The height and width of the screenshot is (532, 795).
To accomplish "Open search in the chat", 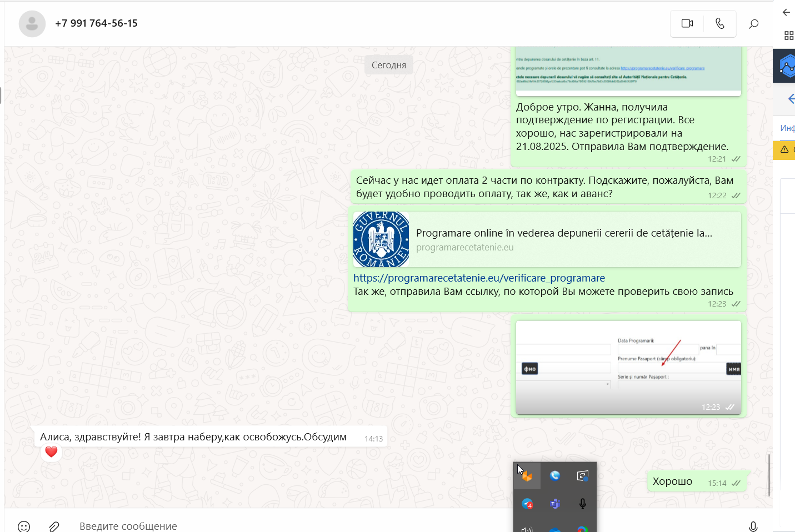I will (x=753, y=24).
